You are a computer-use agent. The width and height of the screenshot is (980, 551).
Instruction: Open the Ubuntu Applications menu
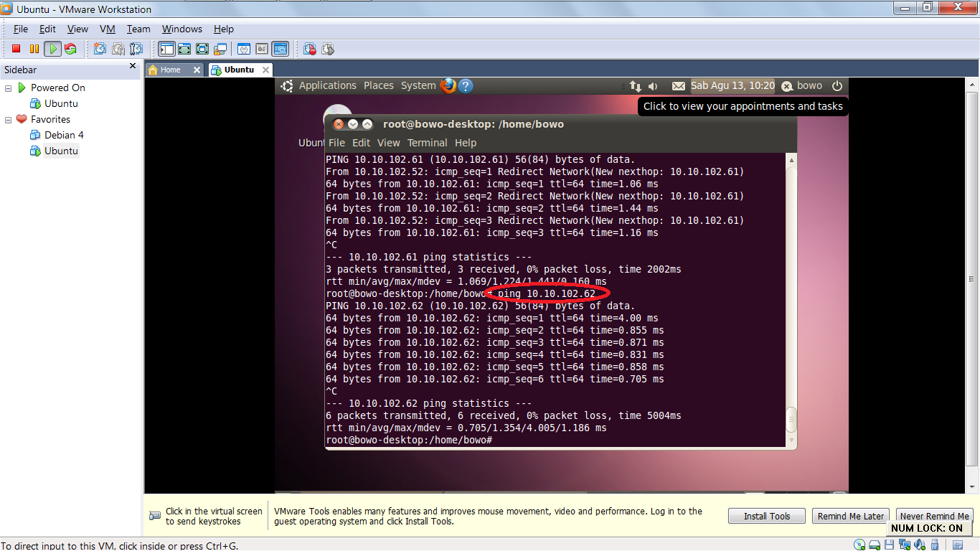(x=327, y=85)
